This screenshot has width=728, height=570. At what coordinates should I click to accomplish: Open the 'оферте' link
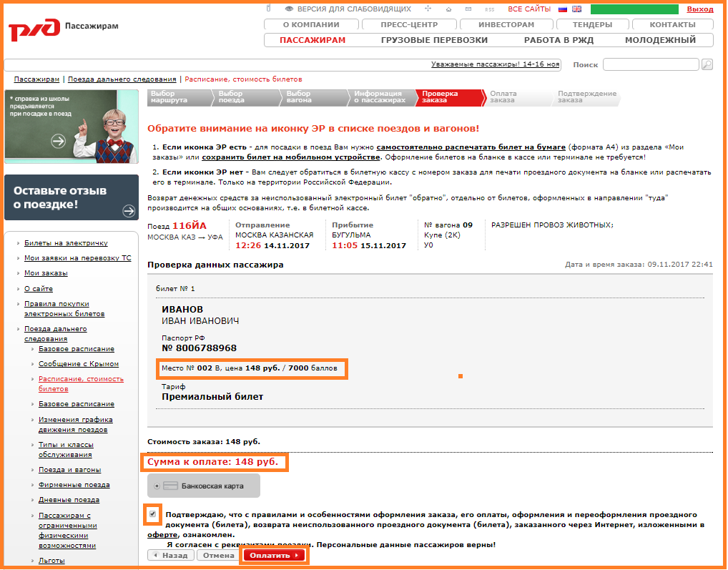click(162, 535)
